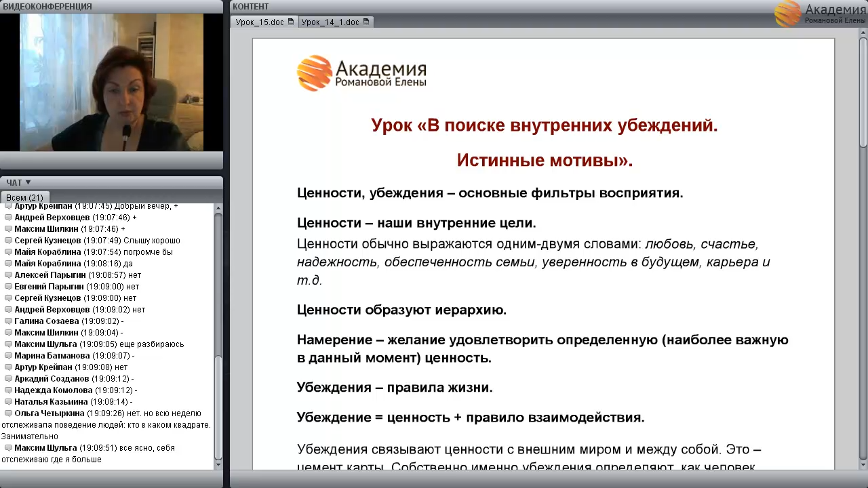
Task: Click the orange Академия logo in the document
Action: (x=361, y=73)
